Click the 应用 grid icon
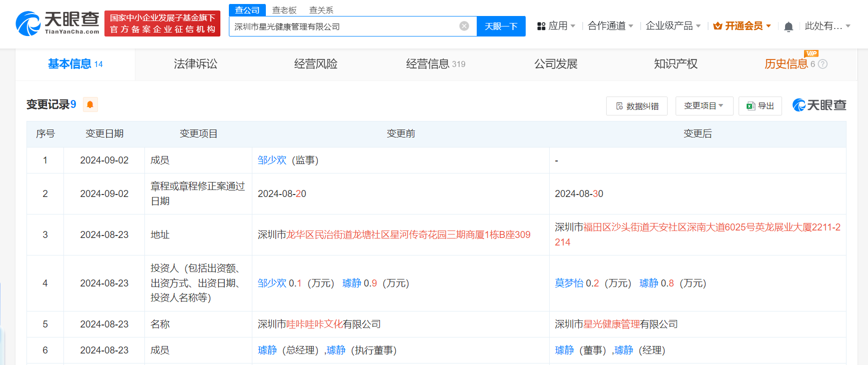 click(x=541, y=26)
